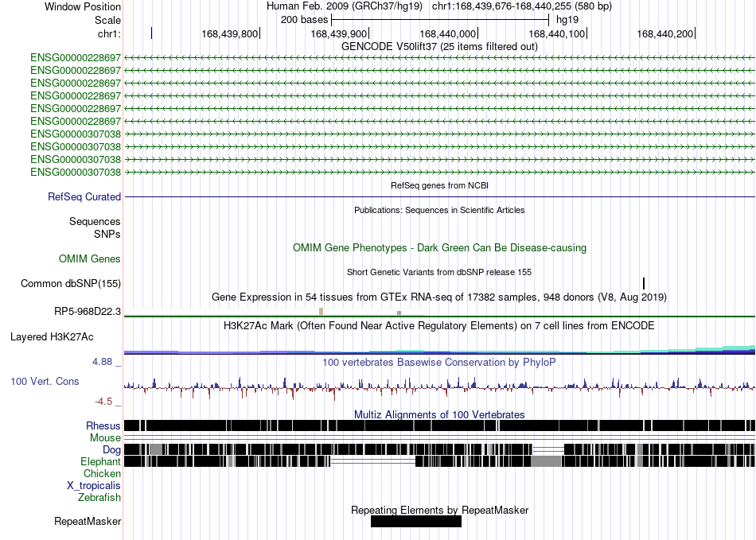Click the "RepeatMasker" track label

pyautogui.click(x=88, y=521)
